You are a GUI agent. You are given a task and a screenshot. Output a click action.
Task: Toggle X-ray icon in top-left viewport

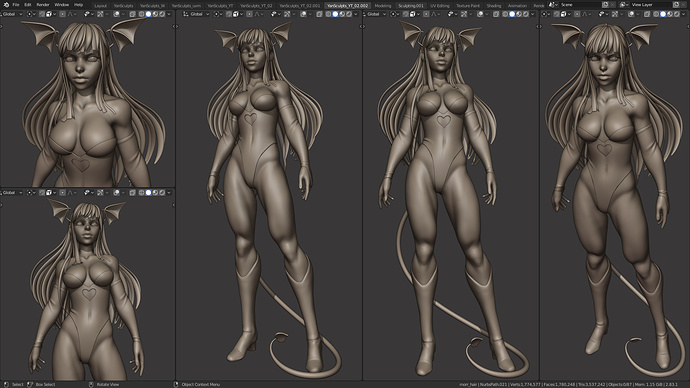tap(132, 14)
